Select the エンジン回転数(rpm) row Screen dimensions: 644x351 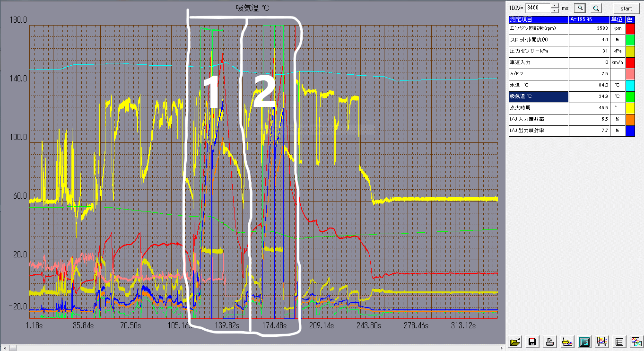coord(539,28)
